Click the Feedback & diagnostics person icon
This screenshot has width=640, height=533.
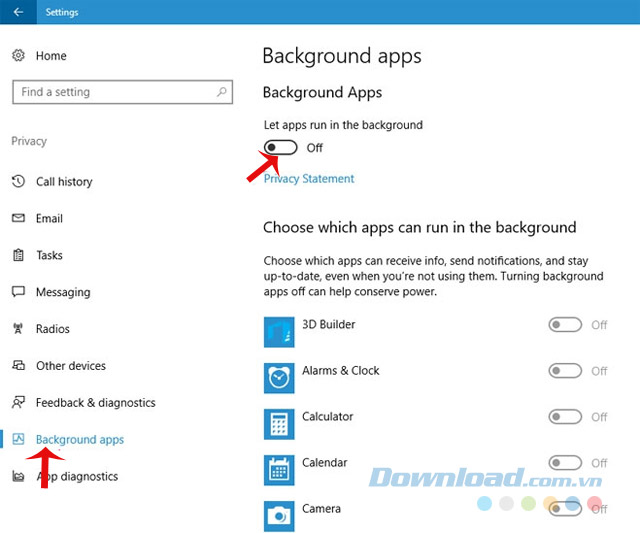point(18,402)
